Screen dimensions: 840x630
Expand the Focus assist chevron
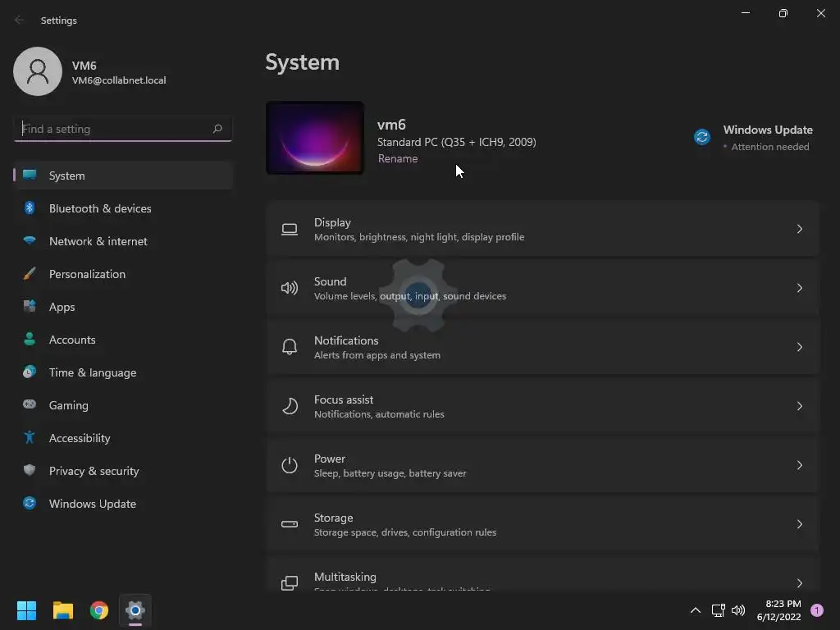pos(799,406)
